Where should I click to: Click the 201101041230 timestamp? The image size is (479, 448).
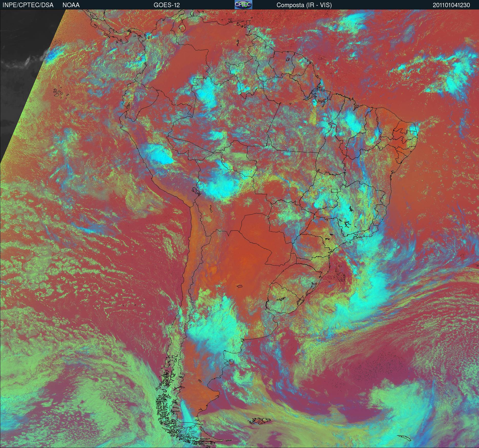coord(452,5)
